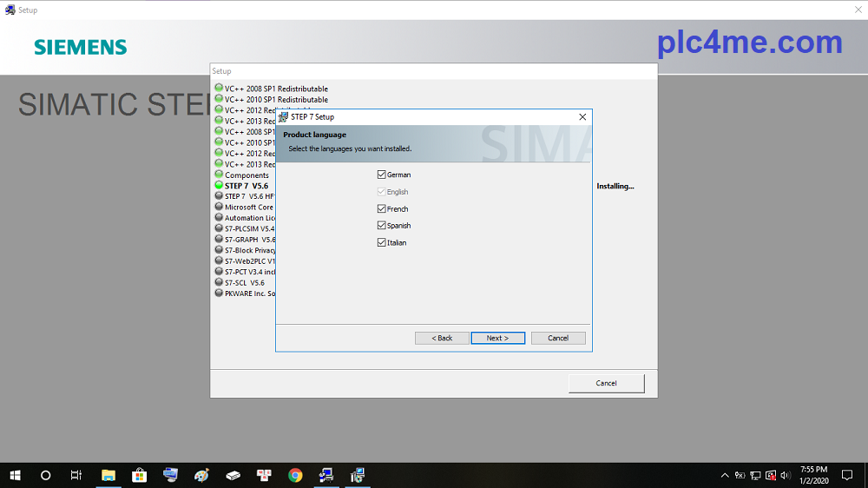Go back with the Back button
This screenshot has width=868, height=488.
[x=442, y=338]
